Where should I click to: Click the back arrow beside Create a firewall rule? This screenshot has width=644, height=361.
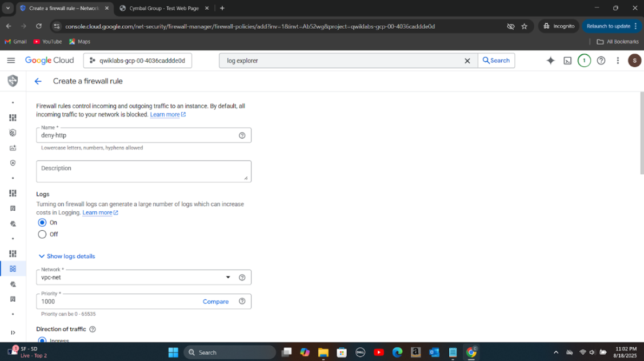pos(38,81)
